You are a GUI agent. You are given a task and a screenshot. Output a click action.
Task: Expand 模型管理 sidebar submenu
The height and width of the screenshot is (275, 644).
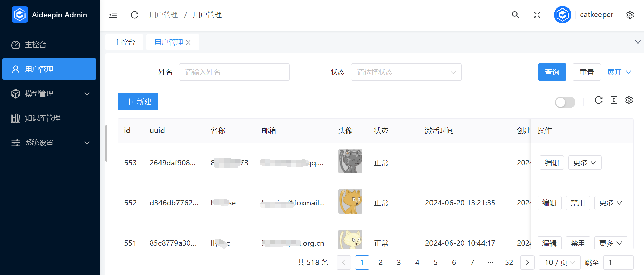[x=87, y=94]
